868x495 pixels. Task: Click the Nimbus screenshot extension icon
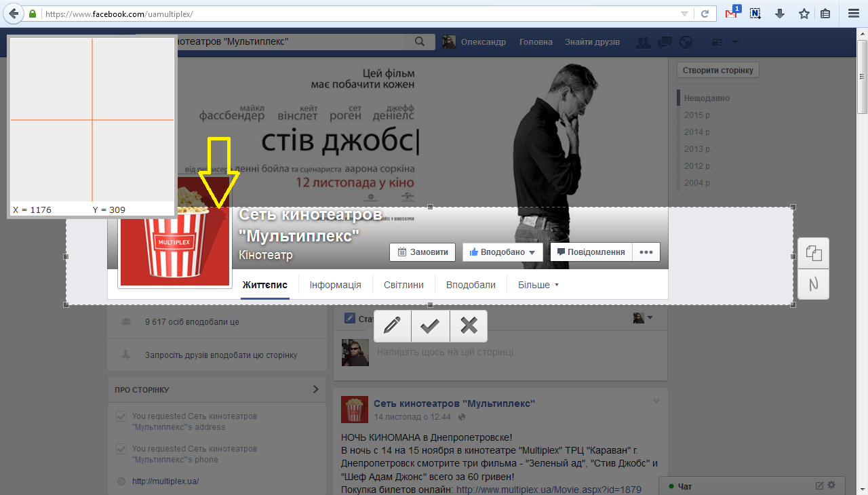(x=755, y=14)
